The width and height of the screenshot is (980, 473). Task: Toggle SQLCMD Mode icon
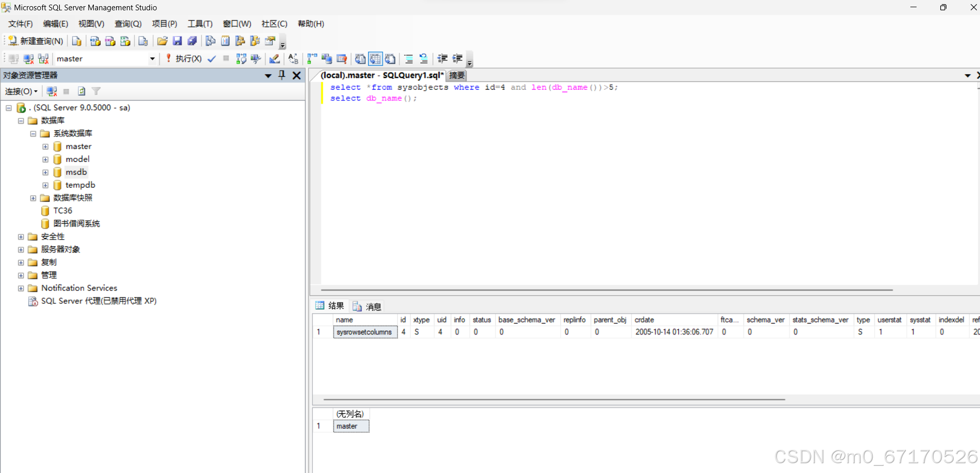click(341, 59)
